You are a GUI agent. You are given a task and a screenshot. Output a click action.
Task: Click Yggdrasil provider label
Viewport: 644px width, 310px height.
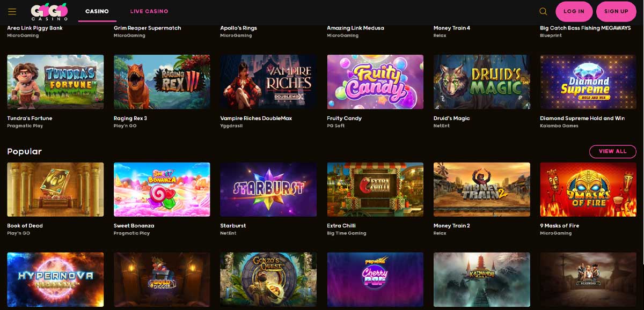pyautogui.click(x=231, y=126)
